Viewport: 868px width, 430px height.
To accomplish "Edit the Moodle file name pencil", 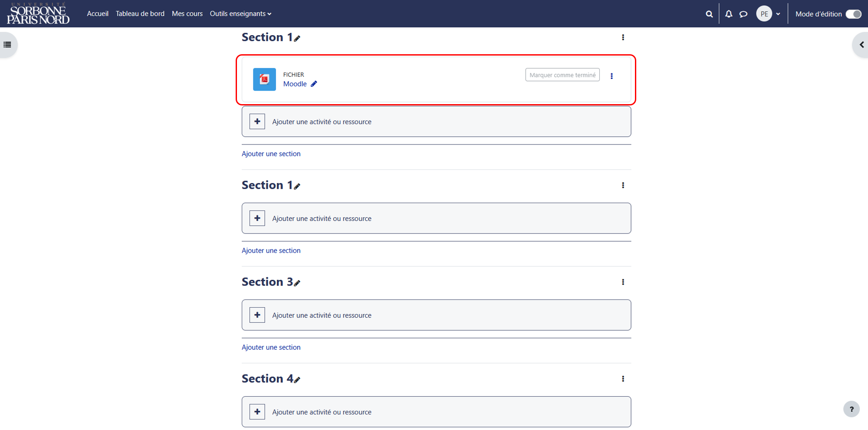I will [x=314, y=84].
